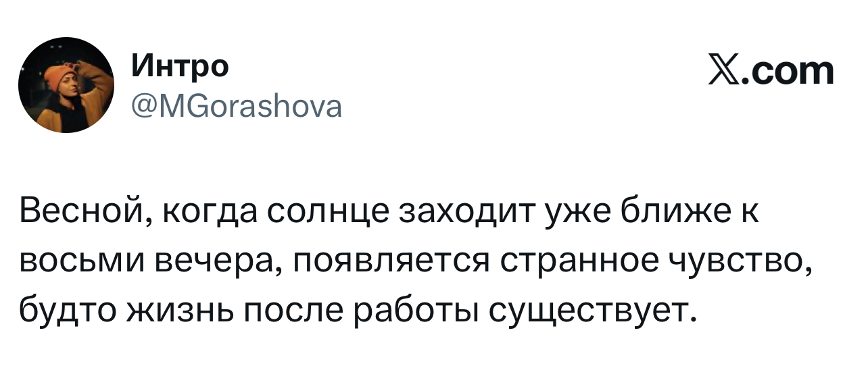Image resolution: width=868 pixels, height=368 pixels.
Task: Click the display name Интро
Action: (179, 66)
